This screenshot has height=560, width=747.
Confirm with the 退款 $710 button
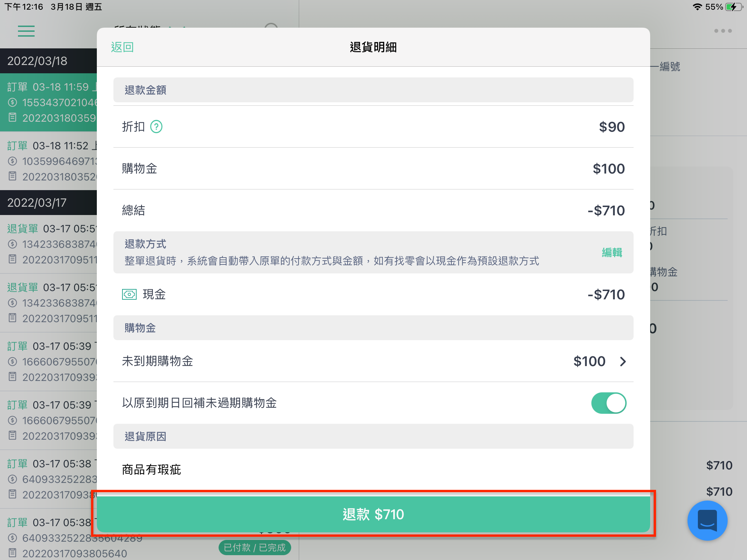click(373, 514)
